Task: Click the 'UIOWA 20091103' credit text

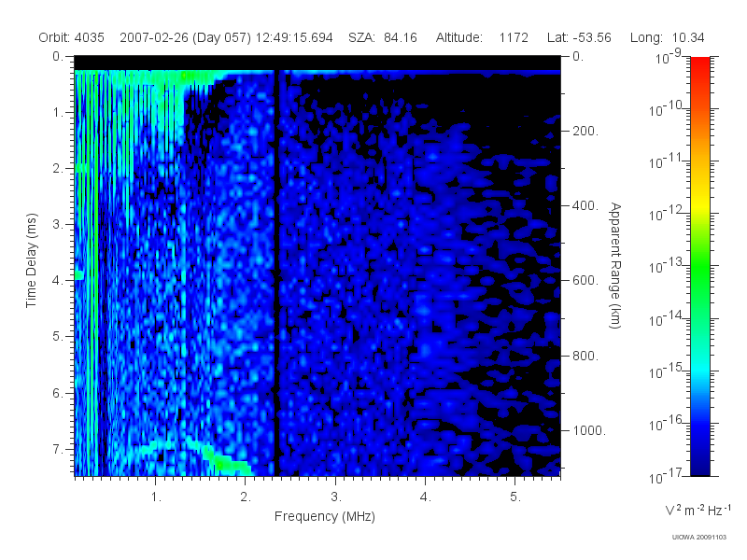Action: click(x=698, y=538)
